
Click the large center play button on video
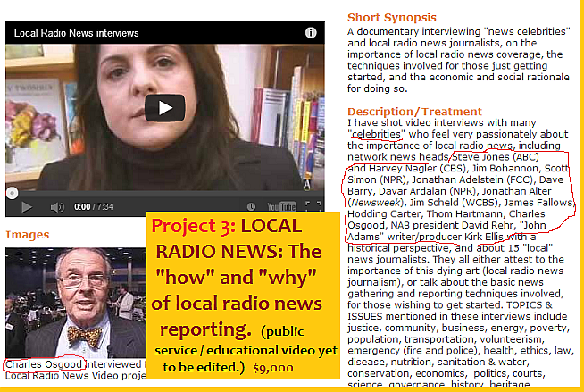(164, 108)
